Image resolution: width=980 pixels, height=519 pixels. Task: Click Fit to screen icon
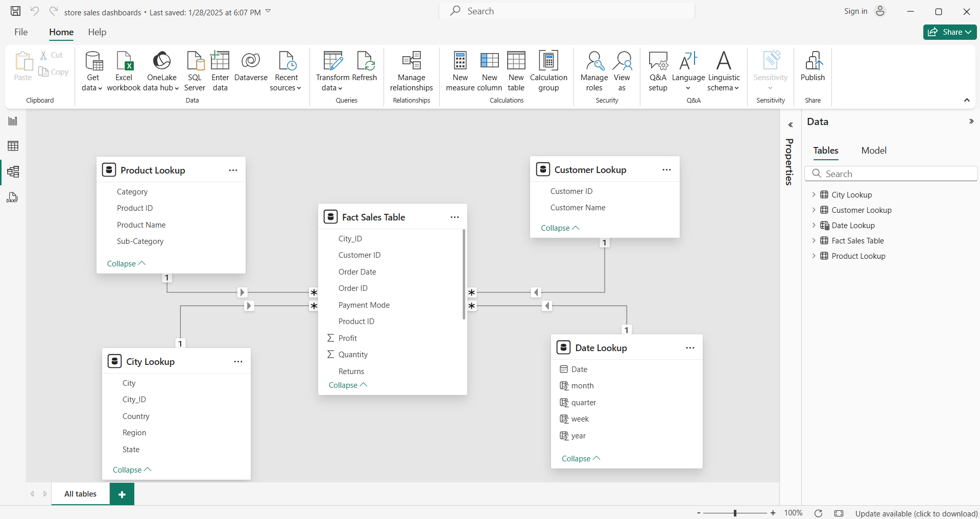(x=839, y=513)
